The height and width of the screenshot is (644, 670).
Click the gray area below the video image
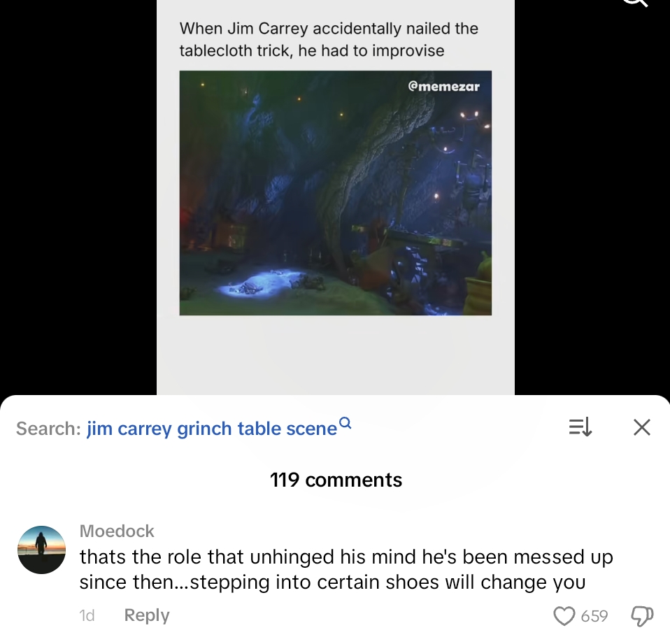[x=335, y=353]
